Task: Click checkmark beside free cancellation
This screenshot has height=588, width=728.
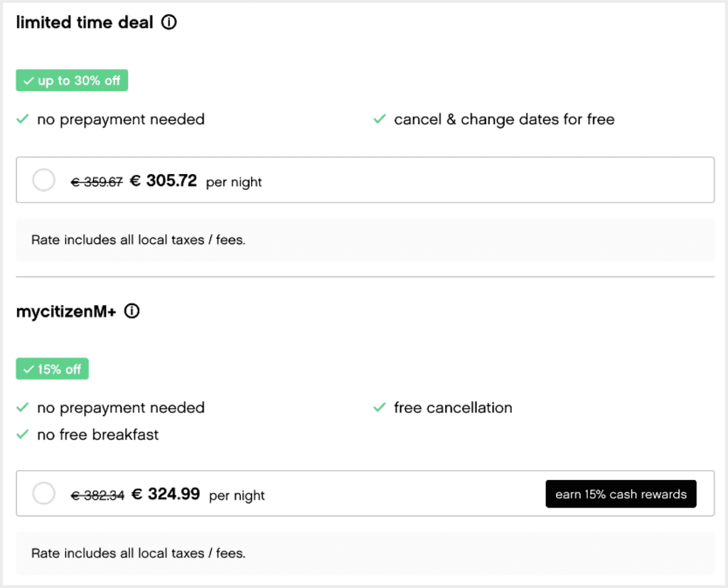Action: (380, 407)
